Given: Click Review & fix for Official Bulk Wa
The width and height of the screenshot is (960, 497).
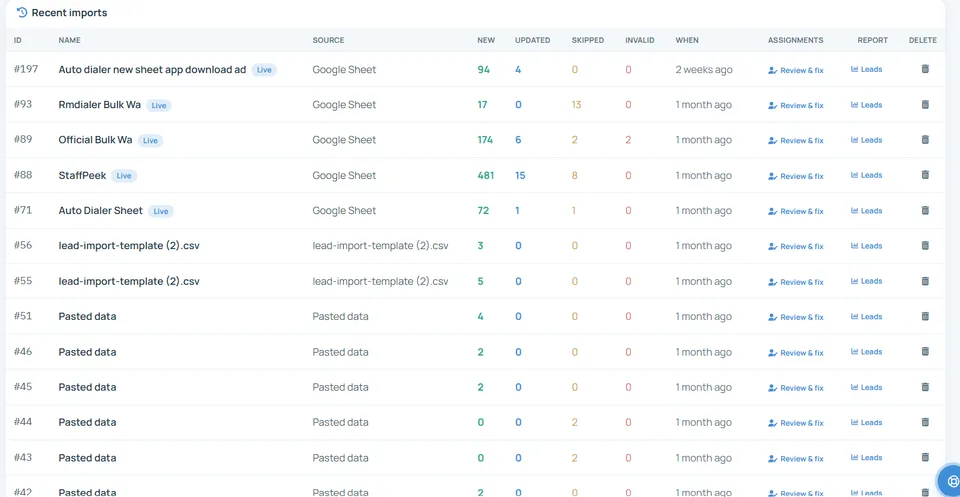Looking at the screenshot, I should click(796, 141).
